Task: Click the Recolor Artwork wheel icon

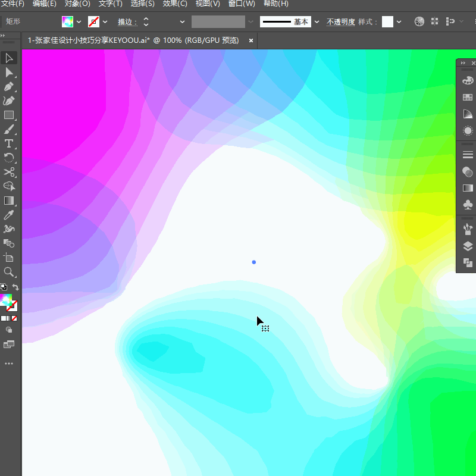Action: click(419, 21)
